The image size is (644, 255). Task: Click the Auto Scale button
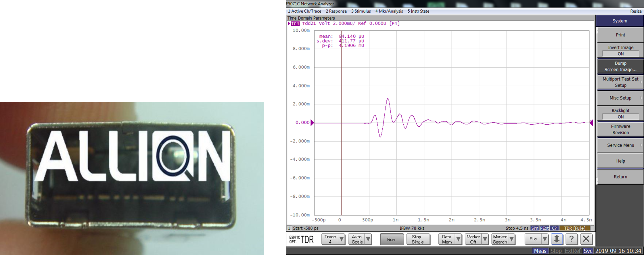point(357,239)
